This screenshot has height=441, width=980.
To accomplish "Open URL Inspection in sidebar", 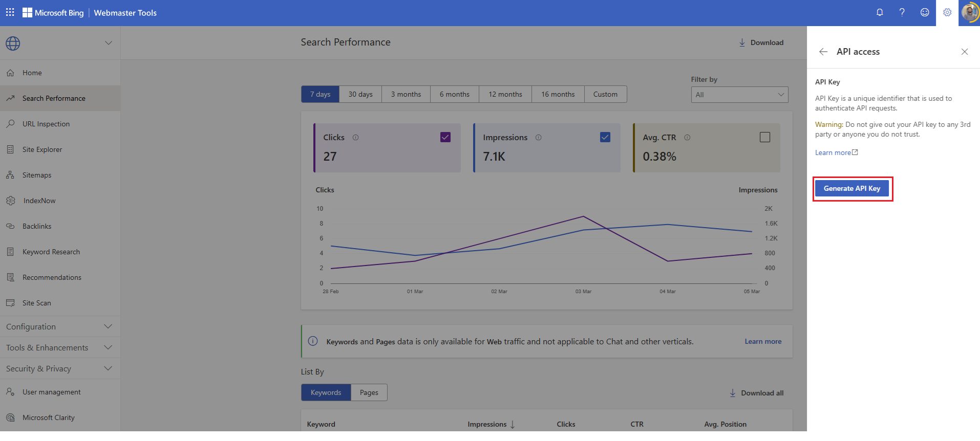I will click(x=46, y=124).
